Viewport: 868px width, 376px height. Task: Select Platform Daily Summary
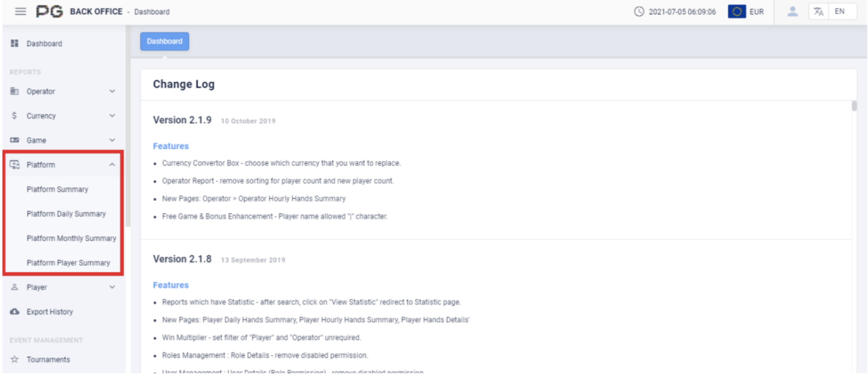(66, 214)
